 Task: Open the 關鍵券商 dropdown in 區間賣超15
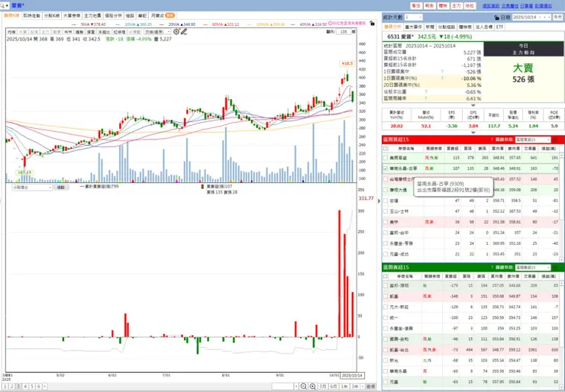[533, 268]
